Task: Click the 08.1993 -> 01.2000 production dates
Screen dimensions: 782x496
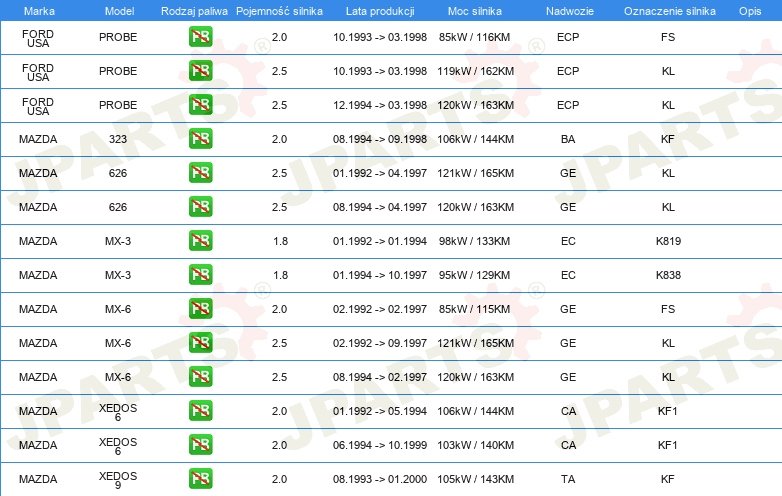Action: click(380, 479)
